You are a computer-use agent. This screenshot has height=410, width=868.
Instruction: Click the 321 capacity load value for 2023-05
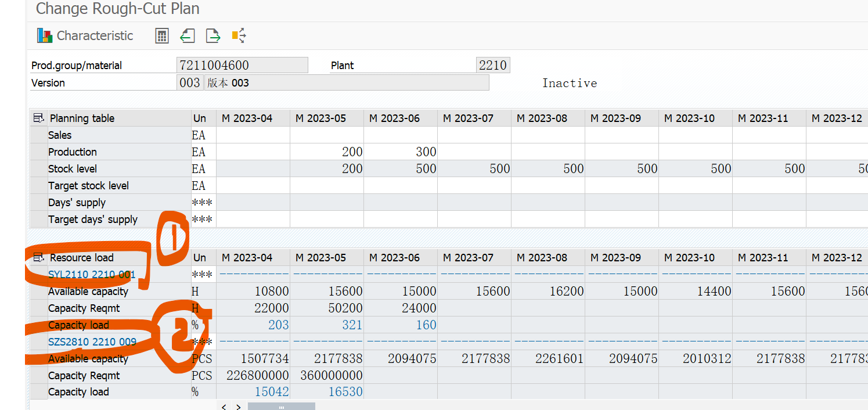click(x=352, y=325)
